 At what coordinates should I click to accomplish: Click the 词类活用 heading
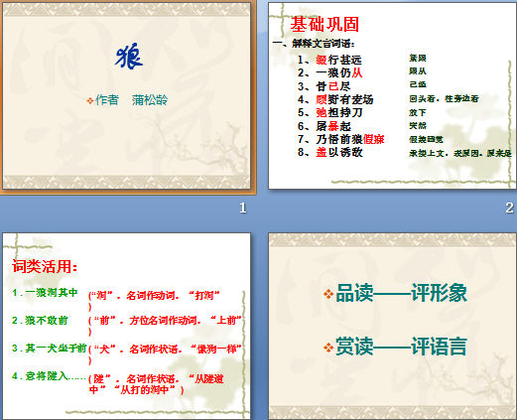coord(45,266)
